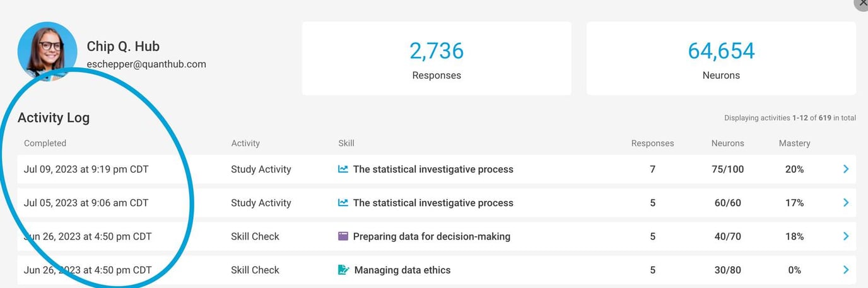Click the green Managing data ethics icon
868x288 pixels.
coord(343,270)
